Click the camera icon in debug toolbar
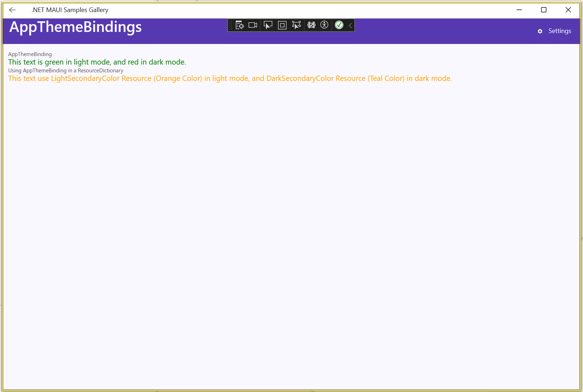The height and width of the screenshot is (392, 583). click(253, 25)
